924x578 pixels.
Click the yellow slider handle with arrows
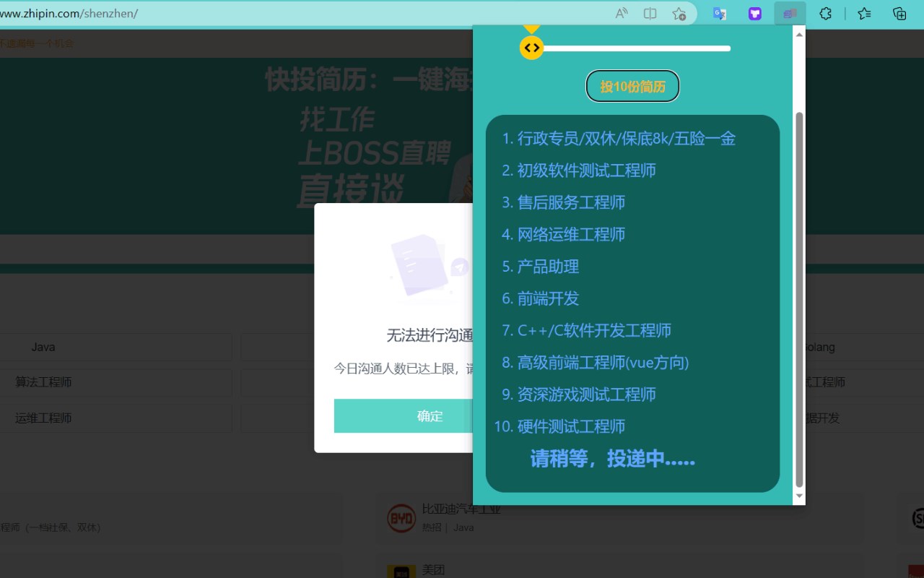pos(532,48)
